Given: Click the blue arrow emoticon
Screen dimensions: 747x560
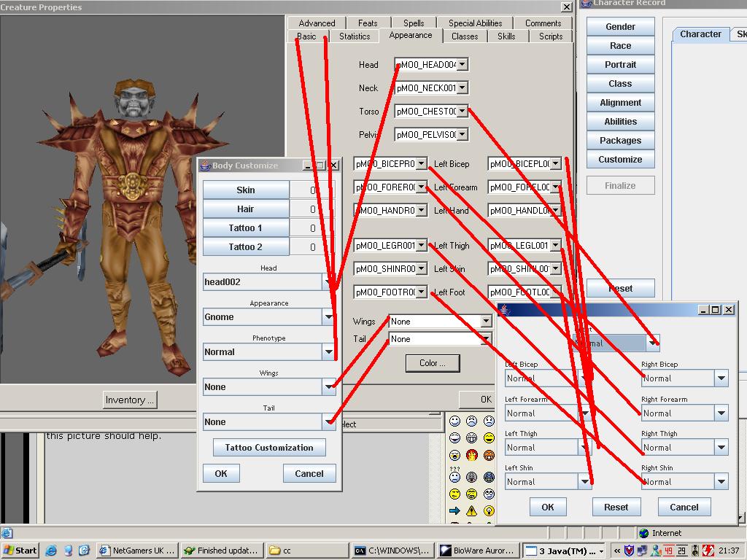Looking at the screenshot, I should pos(454,510).
